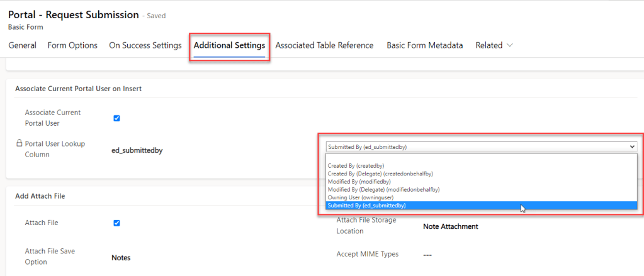Switch to the General tab
Viewport: 644px width, 276px height.
point(22,45)
